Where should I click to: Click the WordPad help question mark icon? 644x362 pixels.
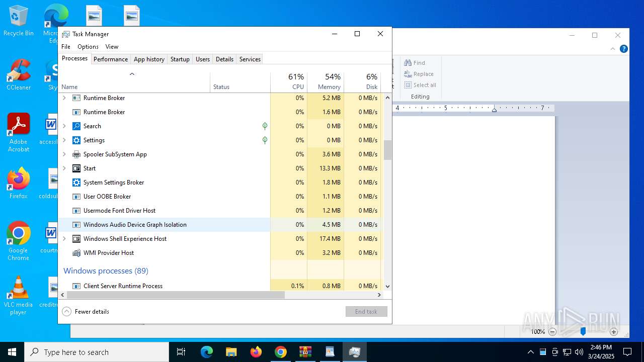(x=624, y=49)
